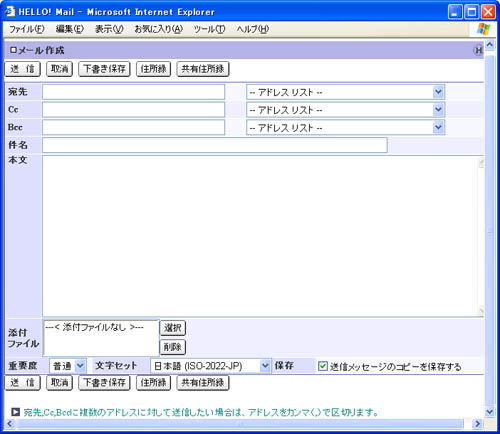Screen dimensions: 500x434
Task: Open the ヘルプ(H) menu
Action: point(253,29)
